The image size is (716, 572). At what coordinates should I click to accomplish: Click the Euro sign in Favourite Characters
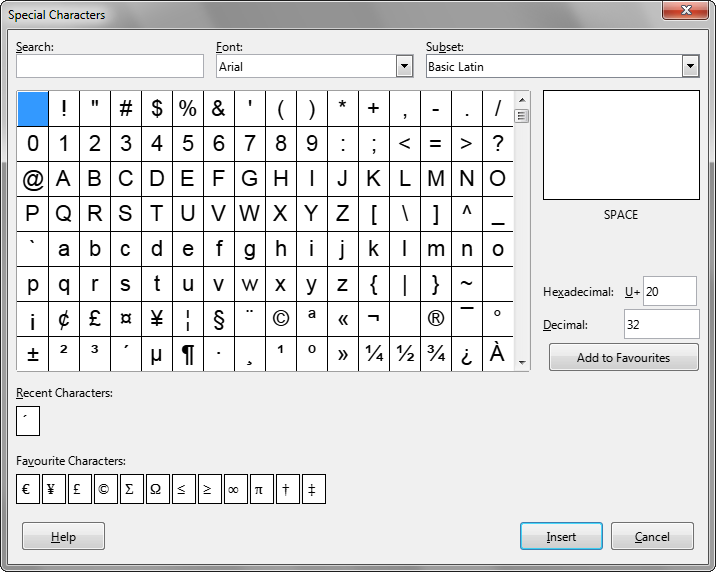[x=28, y=490]
